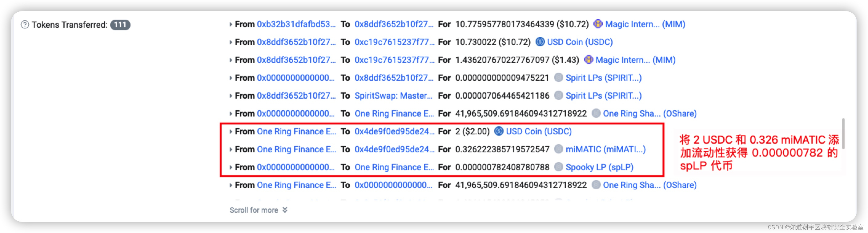Open 0x4de9f0ed95de24 in the 2 USDC row
The height and width of the screenshot is (233, 868).
pyautogui.click(x=394, y=132)
